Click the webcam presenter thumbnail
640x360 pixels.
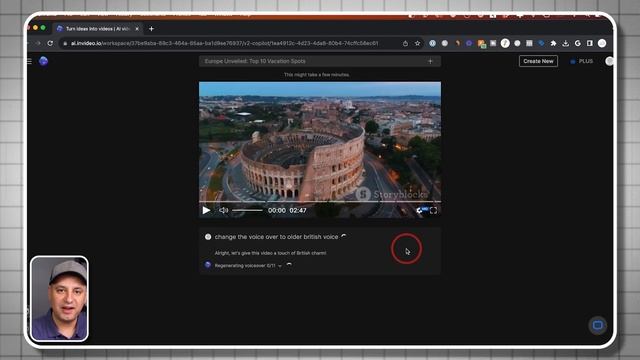[x=59, y=298]
